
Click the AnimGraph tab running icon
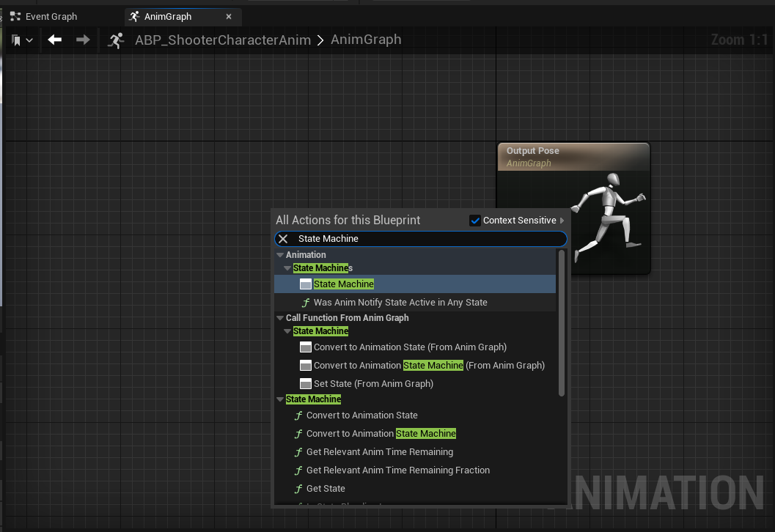tap(134, 16)
